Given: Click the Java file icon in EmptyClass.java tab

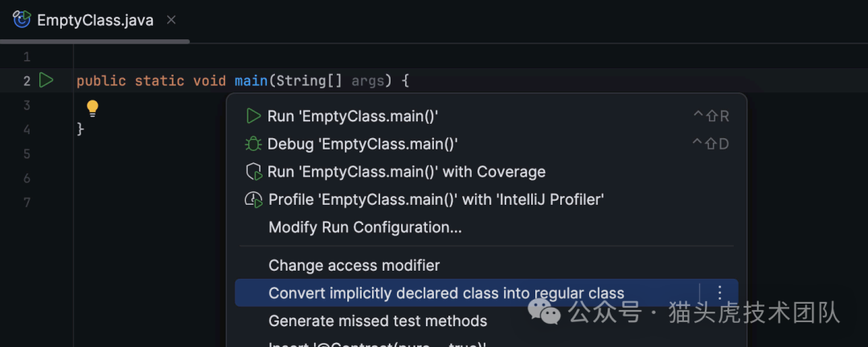Looking at the screenshot, I should coord(22,20).
